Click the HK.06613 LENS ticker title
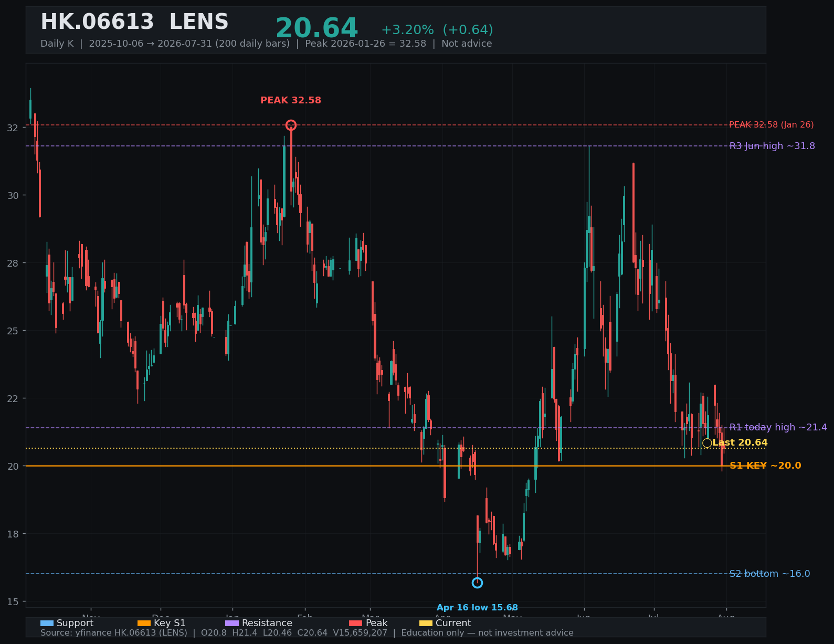 134,22
